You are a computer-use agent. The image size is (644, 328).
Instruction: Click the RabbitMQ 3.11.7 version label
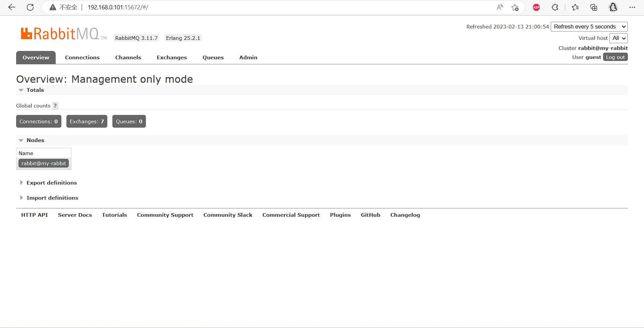pos(136,38)
